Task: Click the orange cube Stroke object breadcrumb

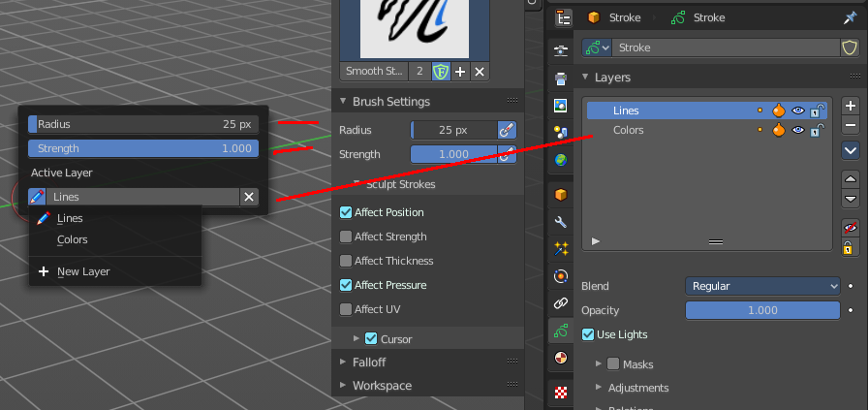Action: (594, 17)
